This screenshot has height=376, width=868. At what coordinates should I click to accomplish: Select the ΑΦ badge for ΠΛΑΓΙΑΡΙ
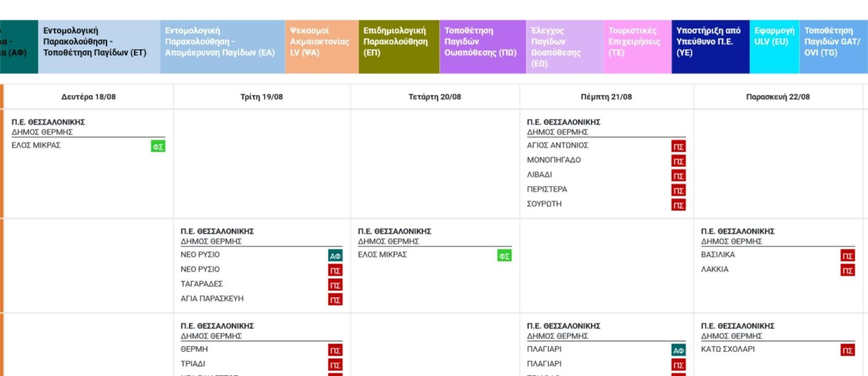[x=679, y=351]
